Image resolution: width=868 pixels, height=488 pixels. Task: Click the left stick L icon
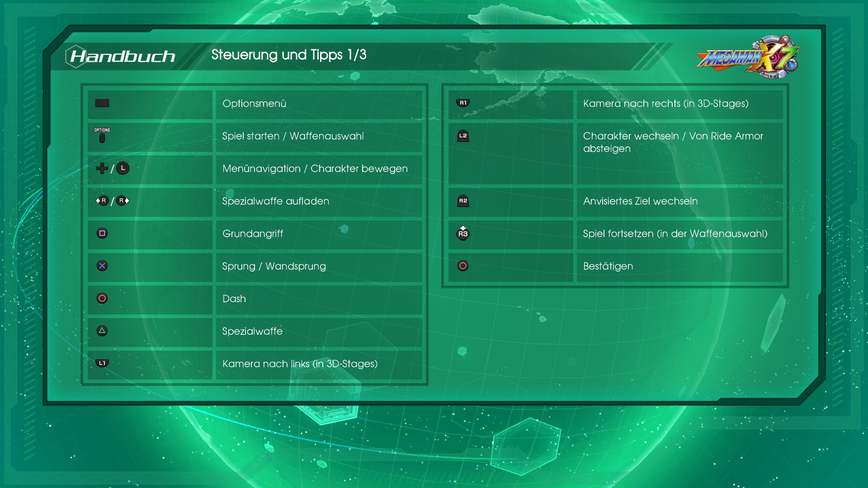tap(123, 169)
